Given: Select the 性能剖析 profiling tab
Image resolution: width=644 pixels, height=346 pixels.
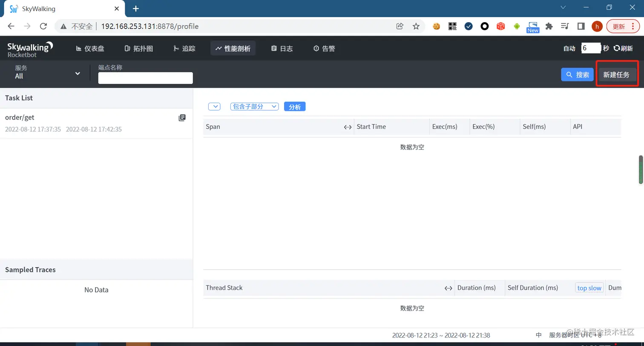Looking at the screenshot, I should point(233,48).
